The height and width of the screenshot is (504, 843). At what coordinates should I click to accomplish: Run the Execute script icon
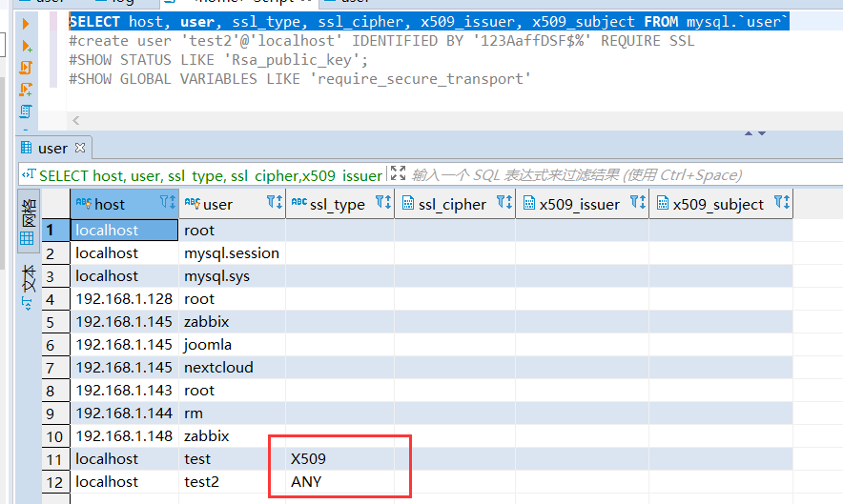click(26, 67)
